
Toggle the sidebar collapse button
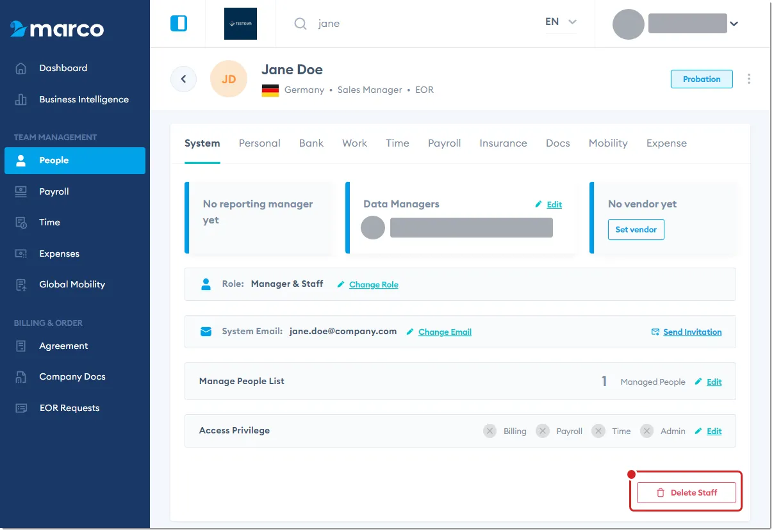[179, 24]
